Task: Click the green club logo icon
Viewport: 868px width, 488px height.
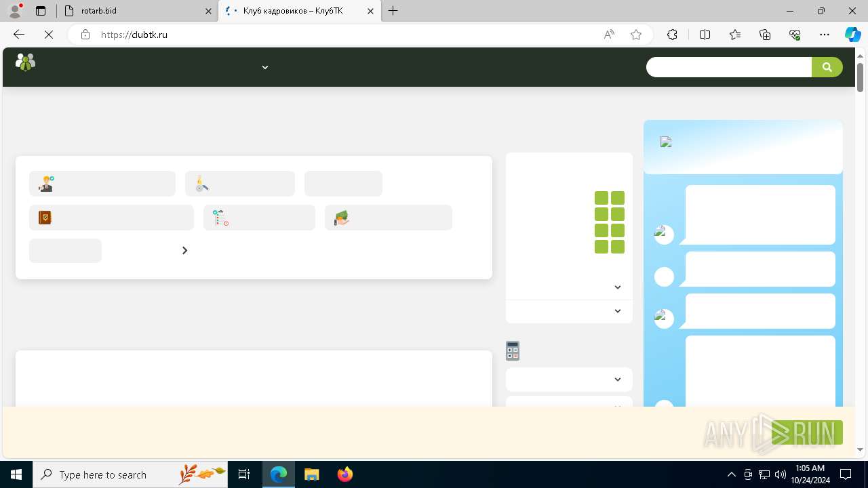Action: click(x=25, y=62)
